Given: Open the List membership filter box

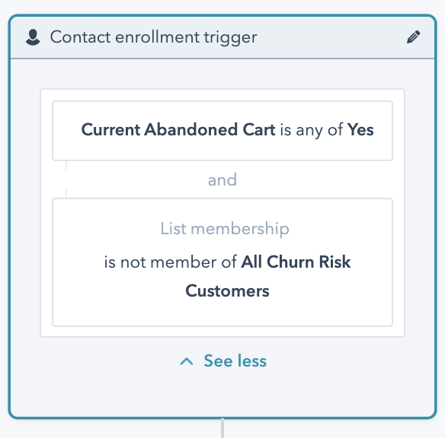Looking at the screenshot, I should pos(222,262).
